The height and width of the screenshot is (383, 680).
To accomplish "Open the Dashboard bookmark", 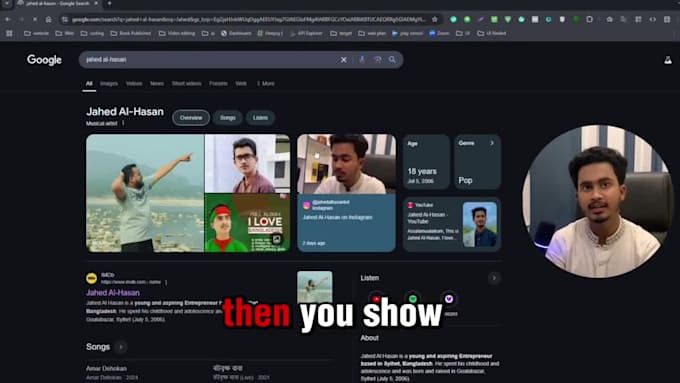I will [x=236, y=33].
